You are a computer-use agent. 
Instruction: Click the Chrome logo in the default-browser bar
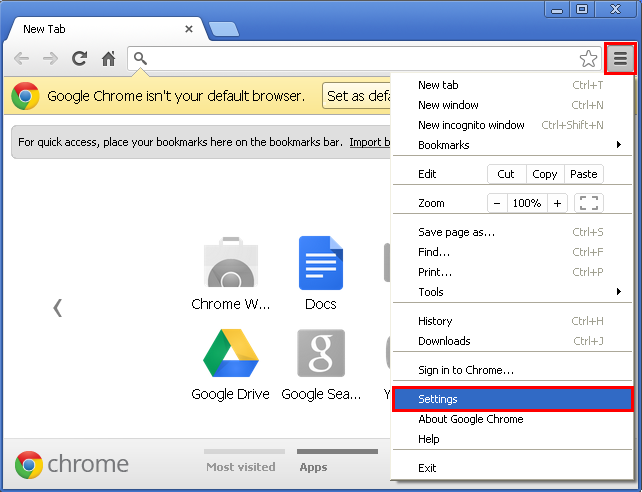(x=25, y=96)
